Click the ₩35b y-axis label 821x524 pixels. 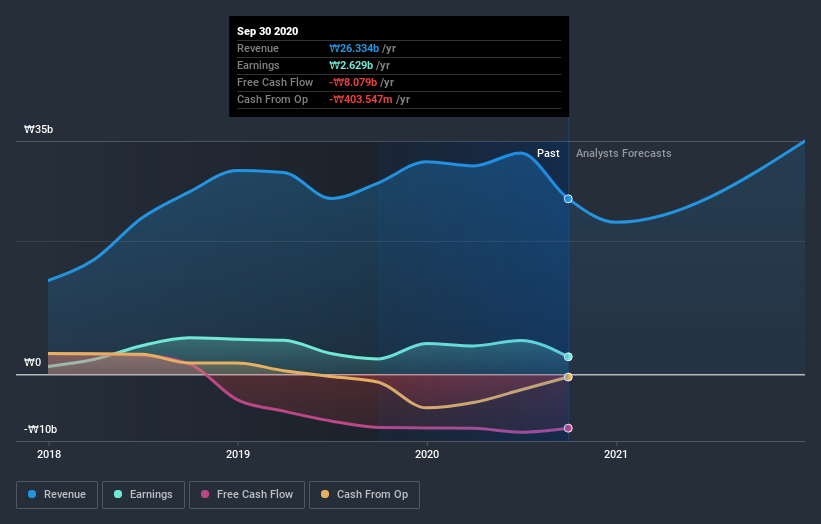pos(38,129)
